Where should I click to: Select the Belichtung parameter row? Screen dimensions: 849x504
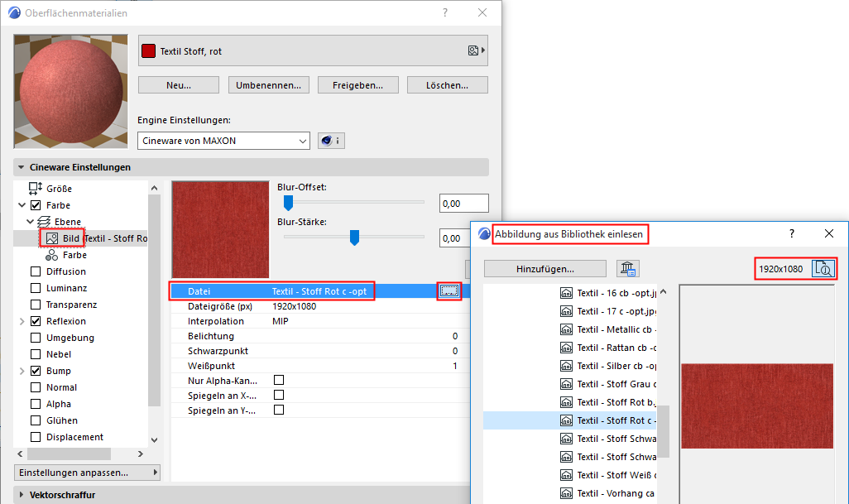click(320, 336)
